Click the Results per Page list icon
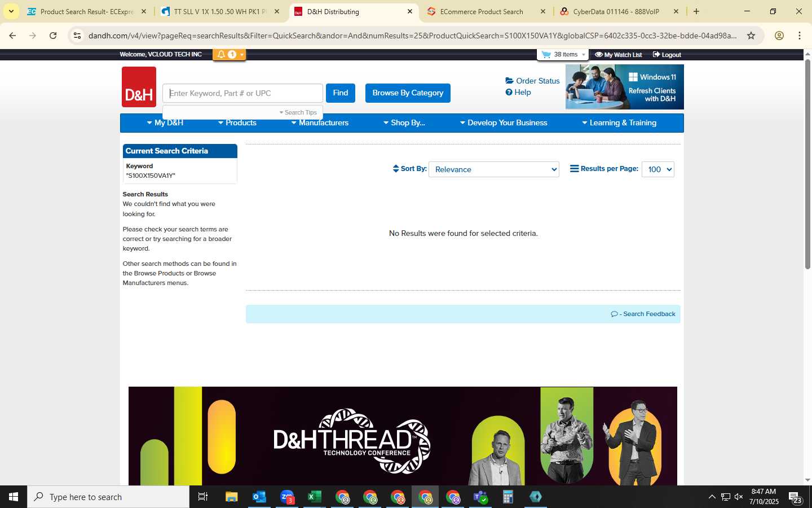The width and height of the screenshot is (812, 508). (x=574, y=169)
